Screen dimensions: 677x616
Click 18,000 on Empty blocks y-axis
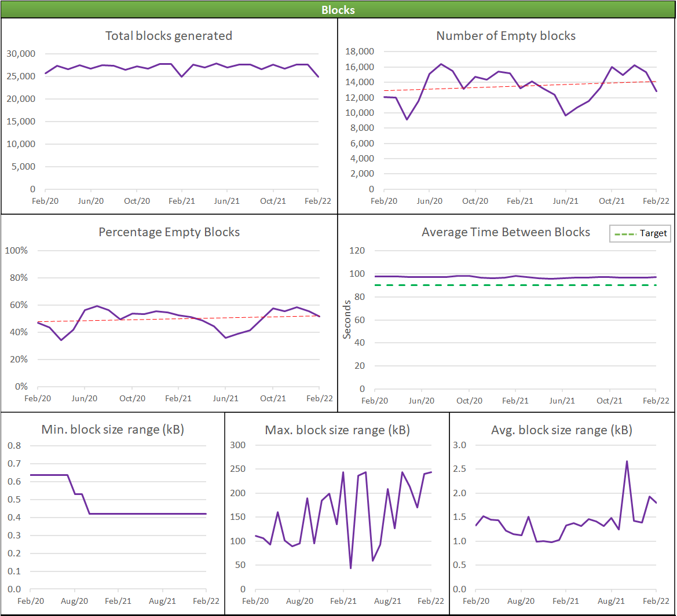359,52
